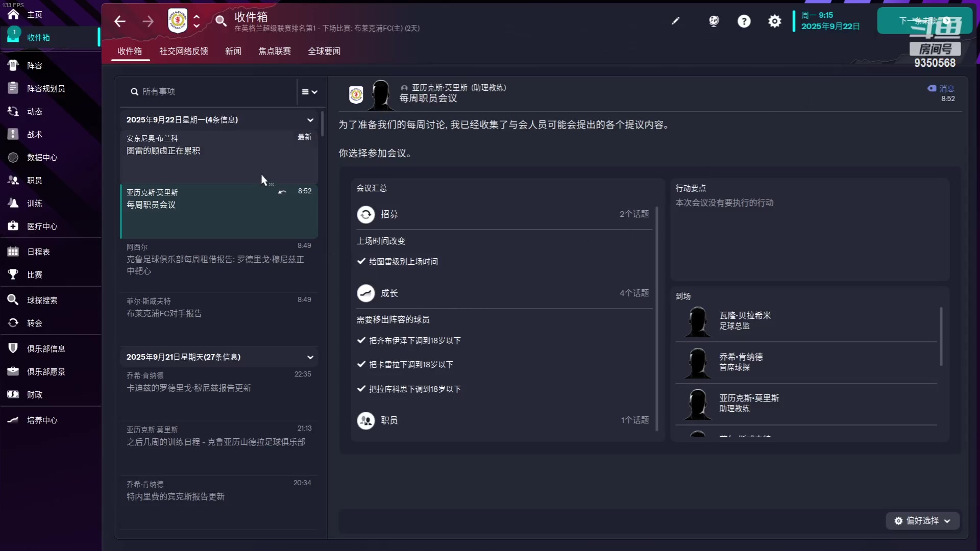
Task: Open 医疗中心 medical center in sidebar
Action: [x=42, y=227]
